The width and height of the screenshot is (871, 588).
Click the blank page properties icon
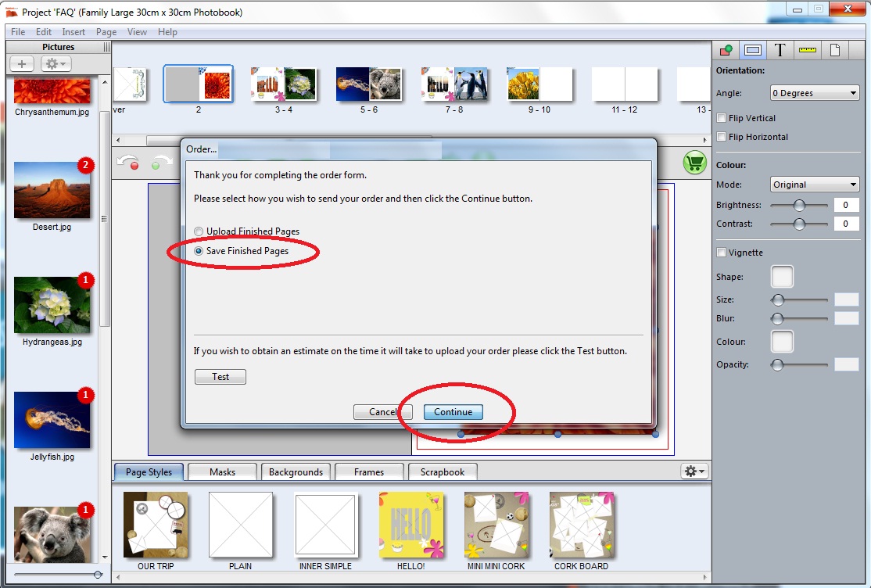[x=834, y=50]
